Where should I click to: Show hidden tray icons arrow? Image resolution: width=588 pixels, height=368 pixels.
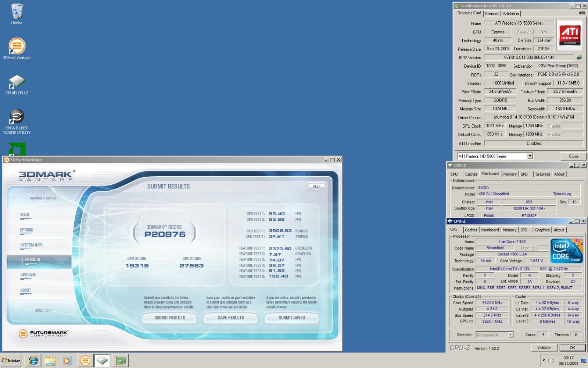(544, 360)
